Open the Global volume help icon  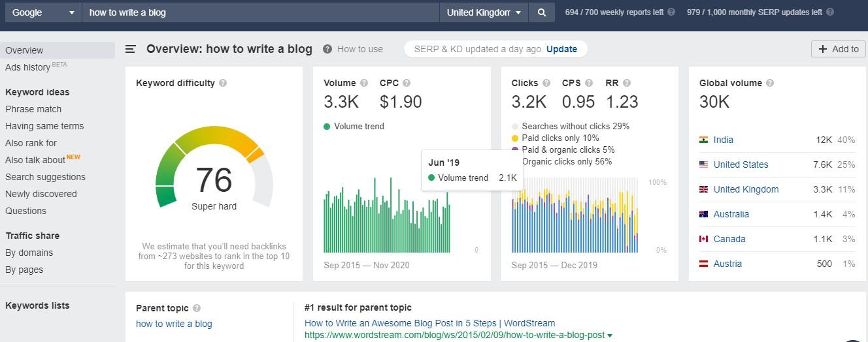click(770, 83)
